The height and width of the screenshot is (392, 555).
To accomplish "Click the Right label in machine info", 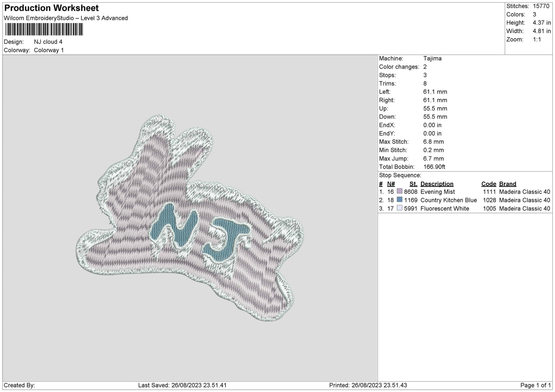I will (x=387, y=100).
